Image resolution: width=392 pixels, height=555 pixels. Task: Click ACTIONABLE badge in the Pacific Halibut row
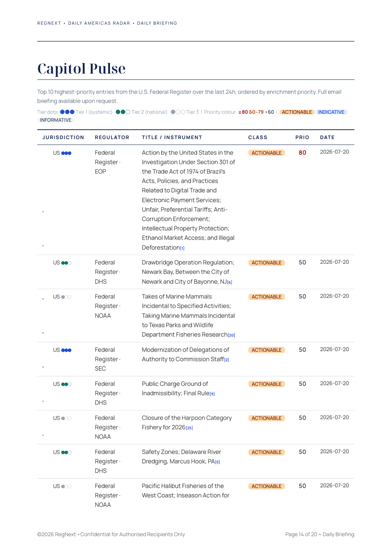click(x=267, y=486)
